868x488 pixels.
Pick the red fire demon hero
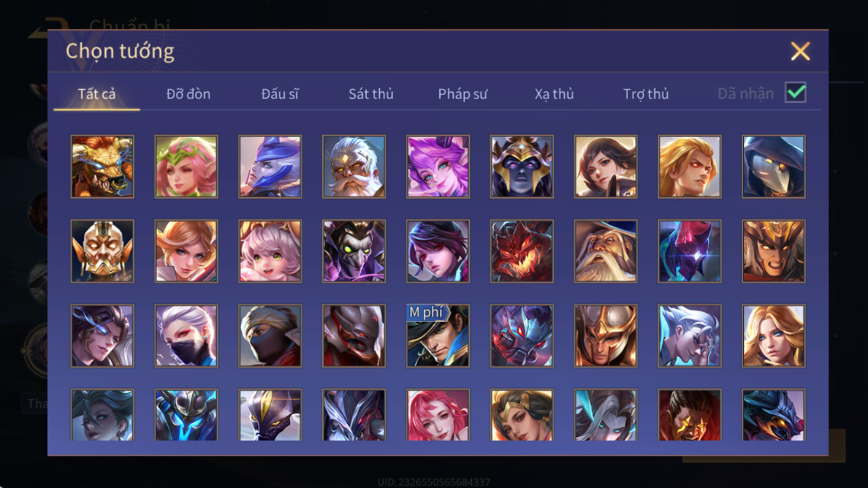tap(522, 252)
